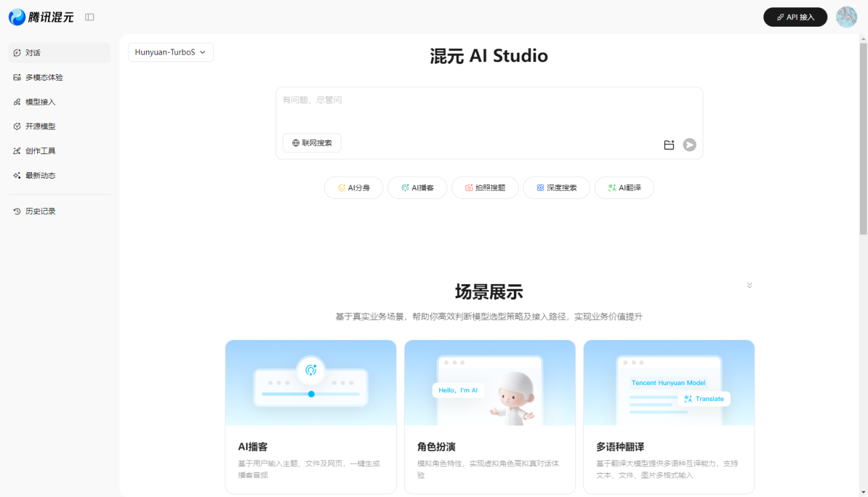Click the send message arrow icon

(x=689, y=144)
